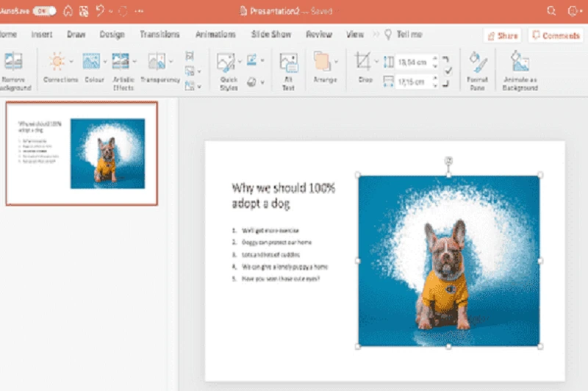Select the Crop tool icon
Screen dimensions: 588x391
click(x=362, y=61)
